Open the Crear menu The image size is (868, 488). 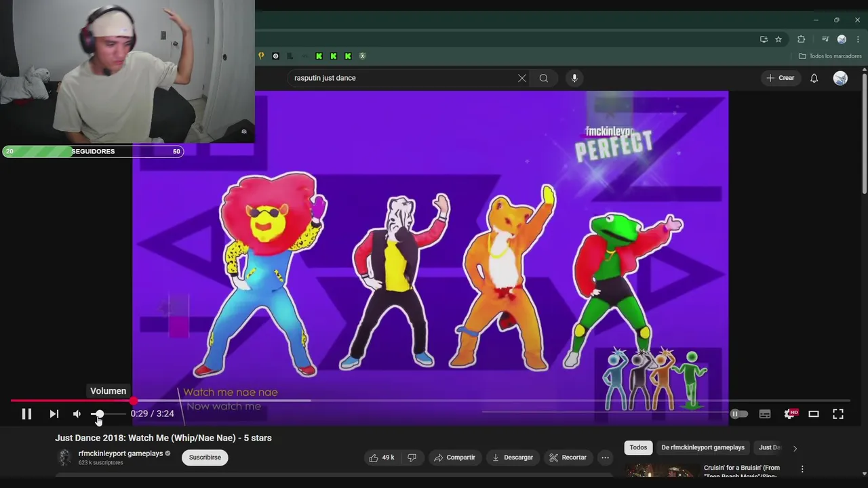click(x=781, y=78)
